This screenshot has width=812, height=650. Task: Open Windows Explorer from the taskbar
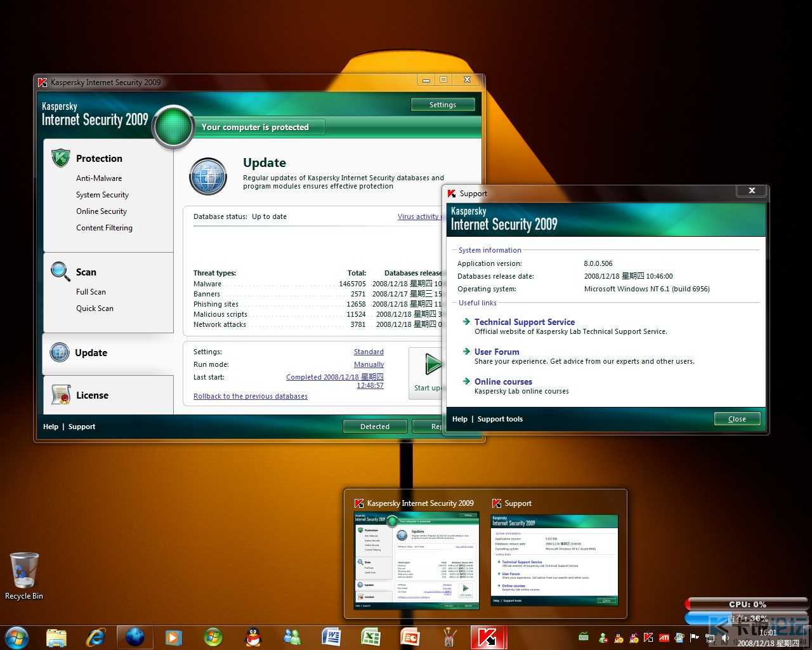[56, 637]
